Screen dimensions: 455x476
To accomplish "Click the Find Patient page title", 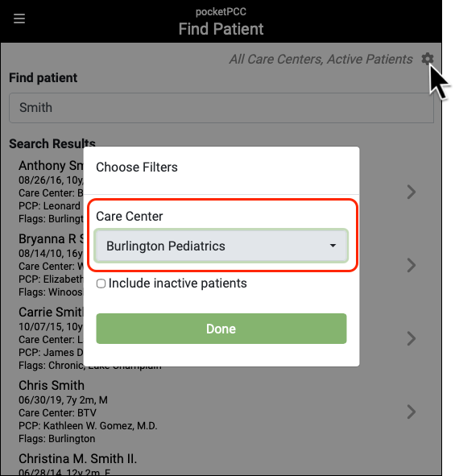I will (x=221, y=29).
